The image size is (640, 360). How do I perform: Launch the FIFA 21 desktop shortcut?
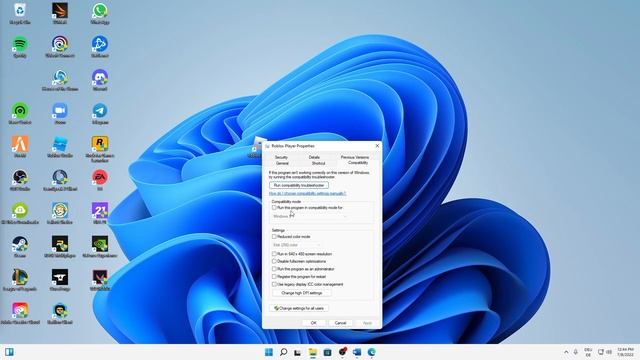click(100, 211)
